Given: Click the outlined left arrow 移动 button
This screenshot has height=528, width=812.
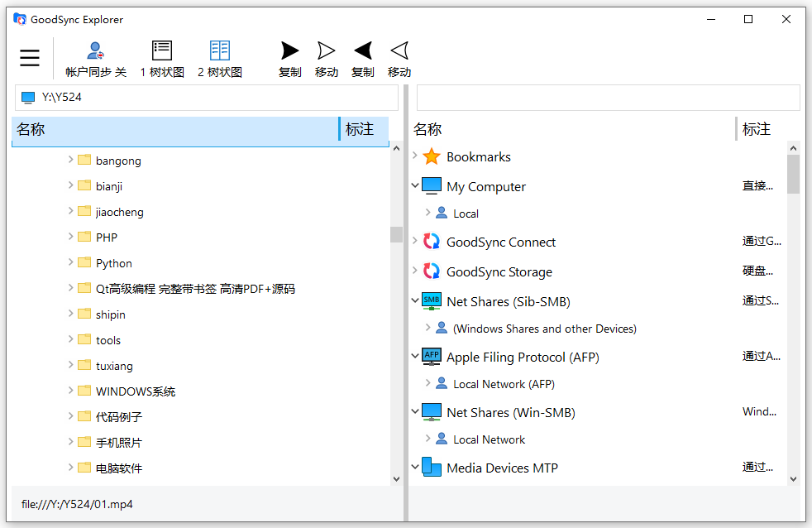Looking at the screenshot, I should pyautogui.click(x=399, y=60).
